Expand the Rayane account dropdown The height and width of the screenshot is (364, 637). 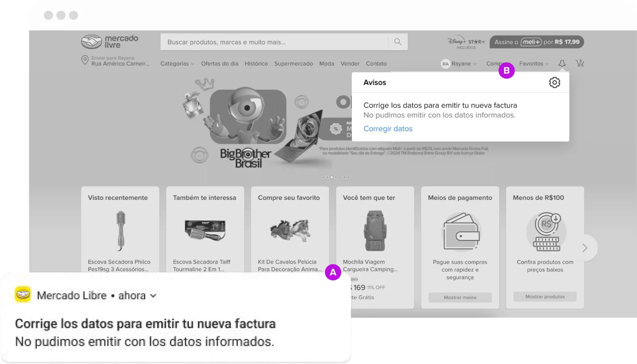[x=464, y=64]
